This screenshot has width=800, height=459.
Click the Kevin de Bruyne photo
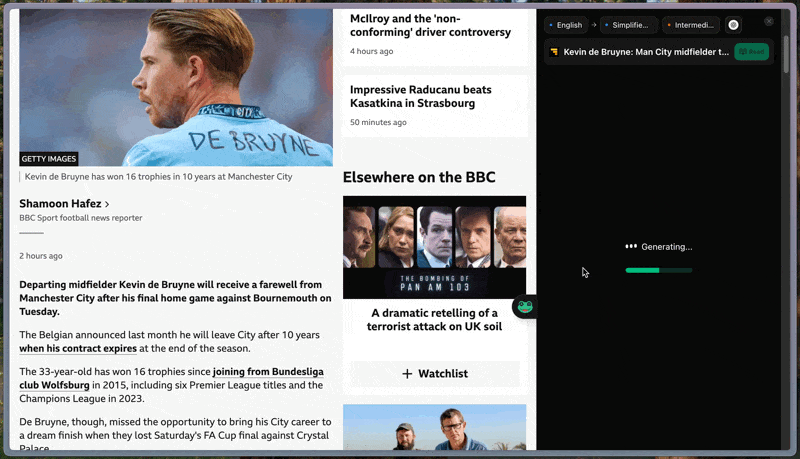pyautogui.click(x=176, y=87)
